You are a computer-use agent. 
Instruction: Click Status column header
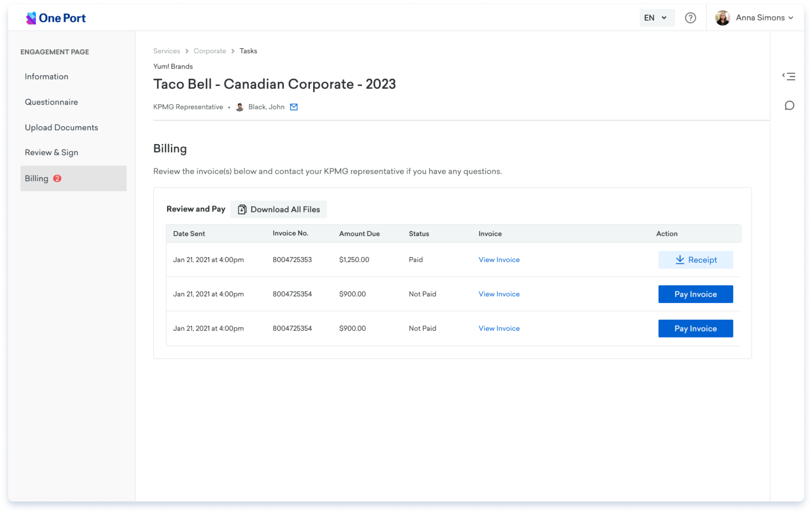point(419,234)
